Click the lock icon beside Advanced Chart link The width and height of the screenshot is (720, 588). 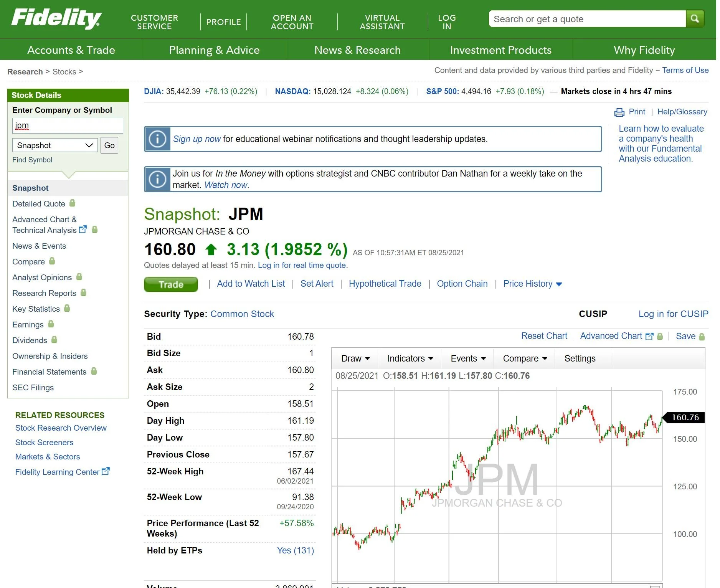(x=660, y=336)
